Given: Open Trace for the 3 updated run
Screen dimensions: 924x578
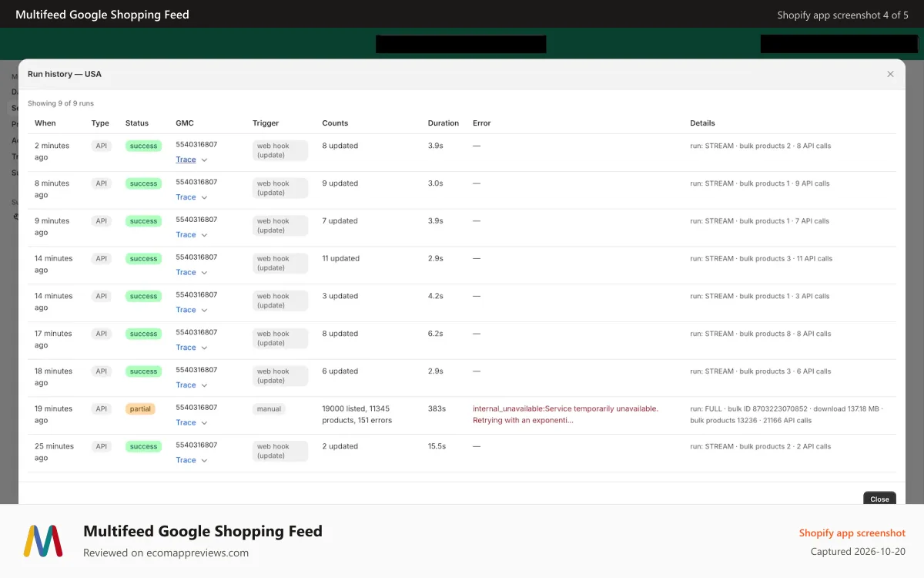Looking at the screenshot, I should click(x=192, y=310).
